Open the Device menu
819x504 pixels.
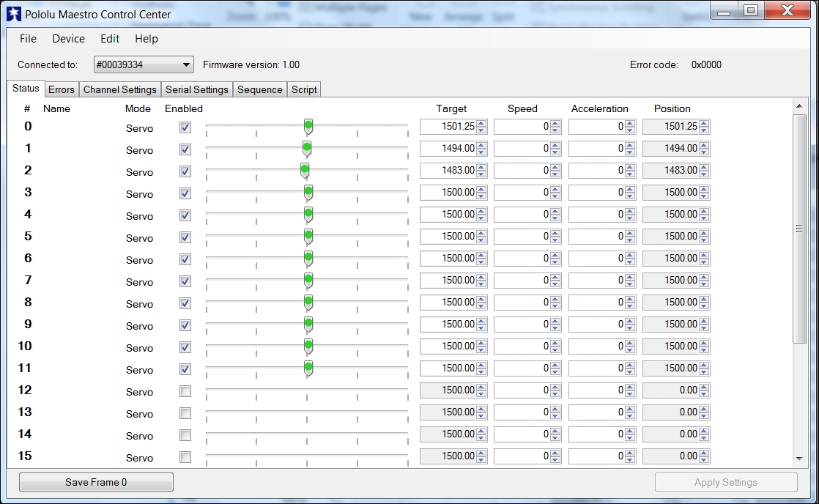[x=68, y=39]
